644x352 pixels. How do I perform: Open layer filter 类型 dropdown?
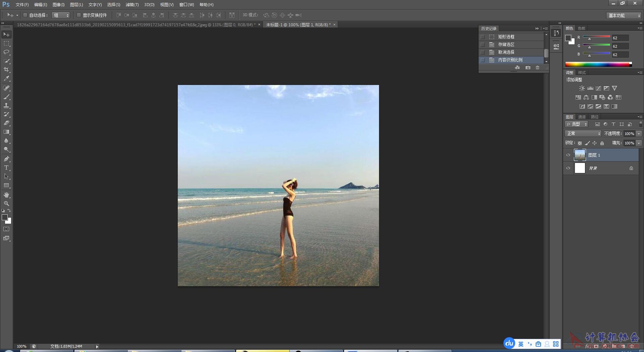pyautogui.click(x=577, y=124)
